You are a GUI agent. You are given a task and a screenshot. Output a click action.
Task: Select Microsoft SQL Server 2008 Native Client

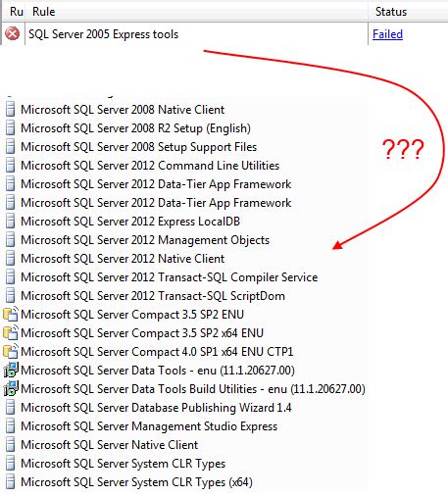point(123,109)
